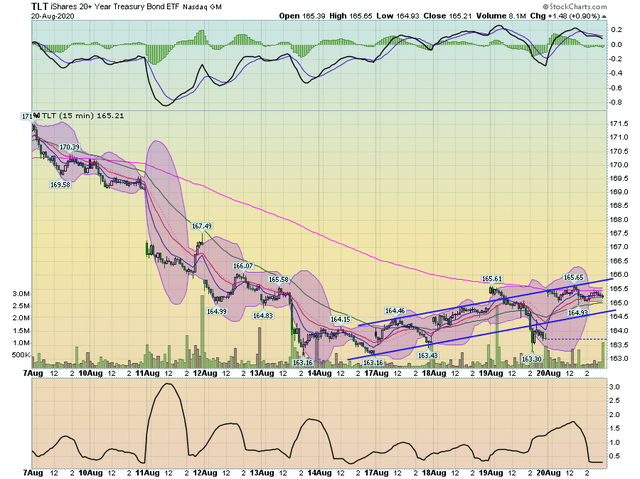Click the 1.5M volume axis label
This screenshot has width=640, height=479.
click(x=21, y=330)
